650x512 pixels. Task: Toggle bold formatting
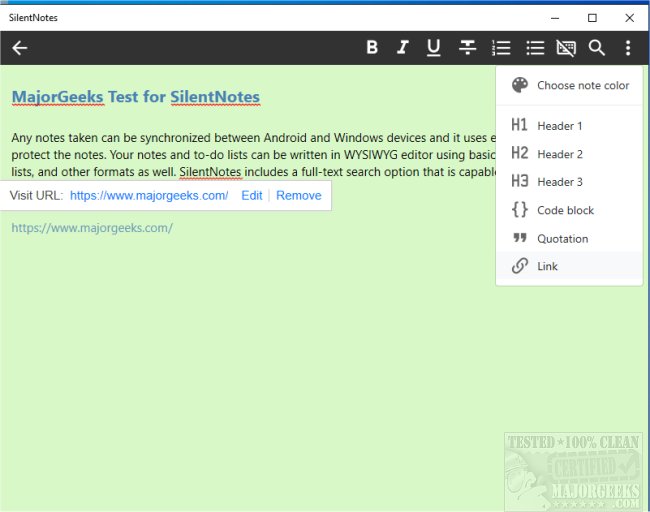tap(372, 48)
